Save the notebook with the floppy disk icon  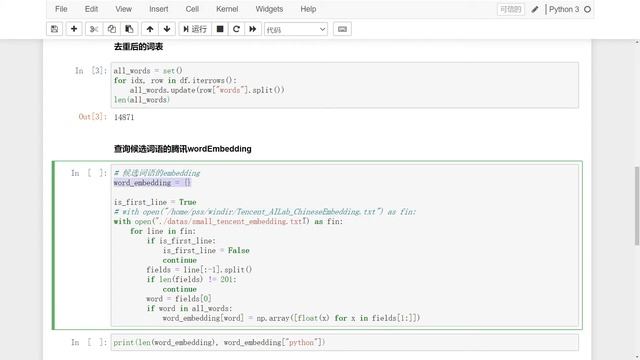[54, 29]
